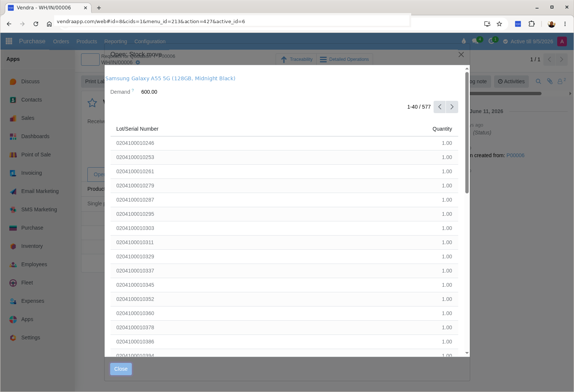Click the Traceability button
Image resolution: width=574 pixels, height=392 pixels.
296,59
